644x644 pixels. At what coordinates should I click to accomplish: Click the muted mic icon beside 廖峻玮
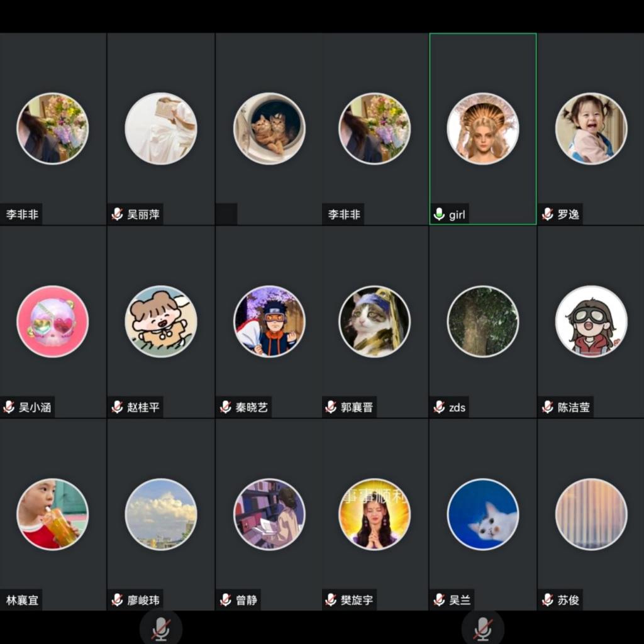pos(117,600)
